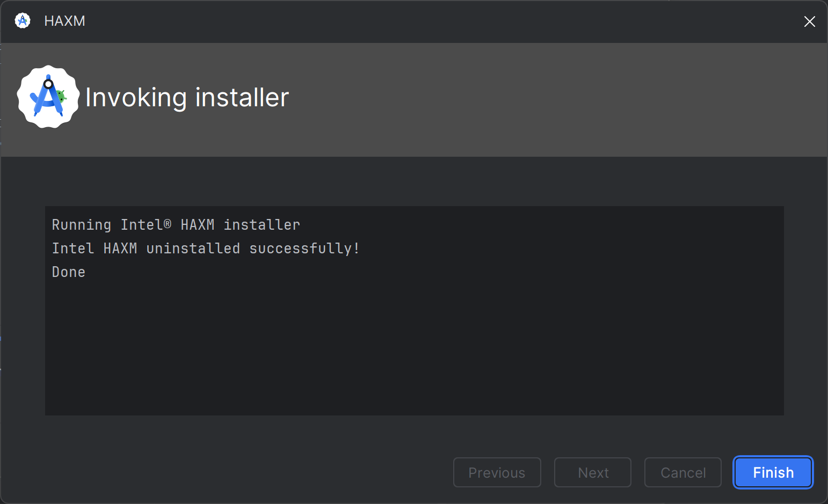The image size is (828, 504).
Task: Click the word "uninstalled" in the output log
Action: point(193,249)
